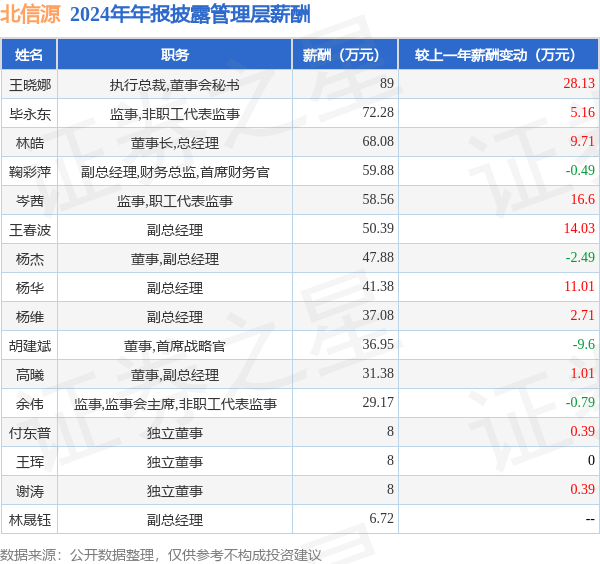Click salary value 58.56
Screen dimensions: 600x564
pyautogui.click(x=378, y=199)
